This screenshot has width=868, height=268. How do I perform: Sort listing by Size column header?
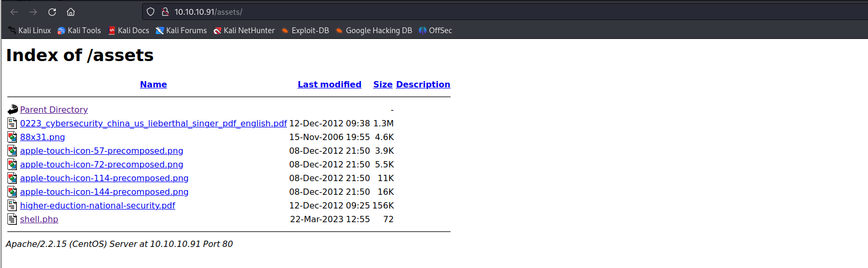pyautogui.click(x=383, y=84)
